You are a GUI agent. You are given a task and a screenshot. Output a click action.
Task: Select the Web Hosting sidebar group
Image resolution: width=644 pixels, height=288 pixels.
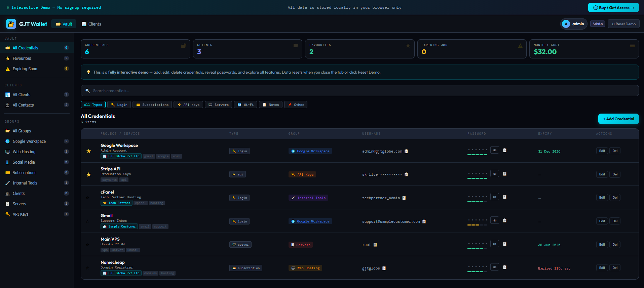[37, 152]
